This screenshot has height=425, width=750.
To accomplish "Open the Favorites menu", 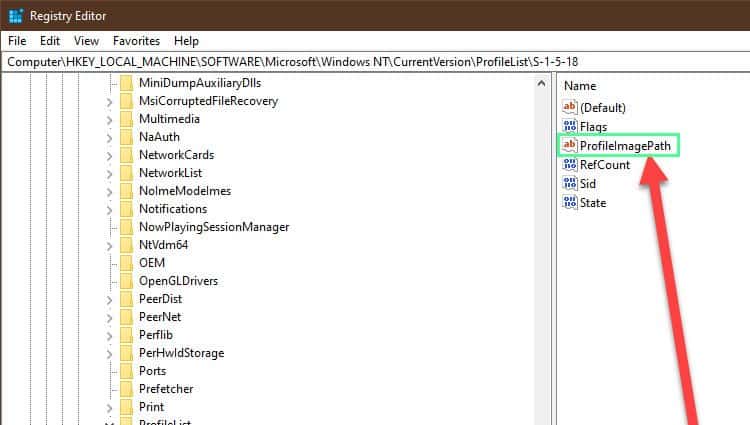I will coord(136,41).
